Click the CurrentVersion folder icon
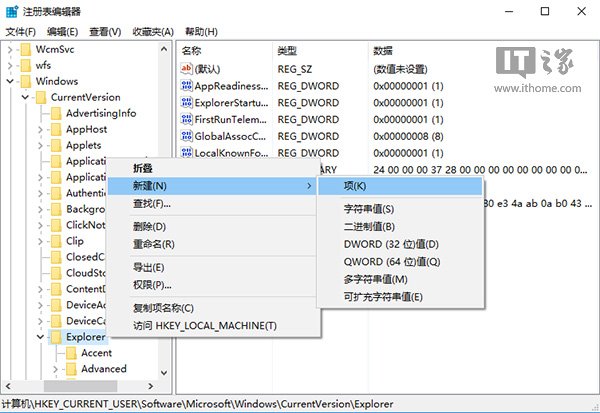The height and width of the screenshot is (413, 600). click(x=41, y=98)
